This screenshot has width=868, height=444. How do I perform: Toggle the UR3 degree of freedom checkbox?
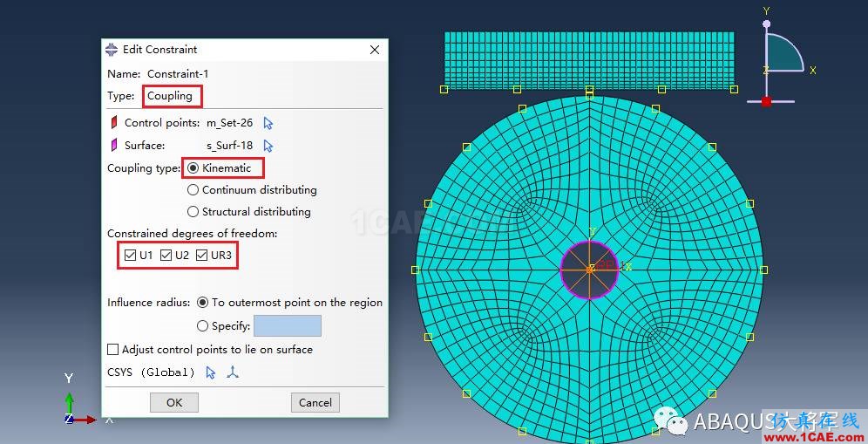point(201,255)
